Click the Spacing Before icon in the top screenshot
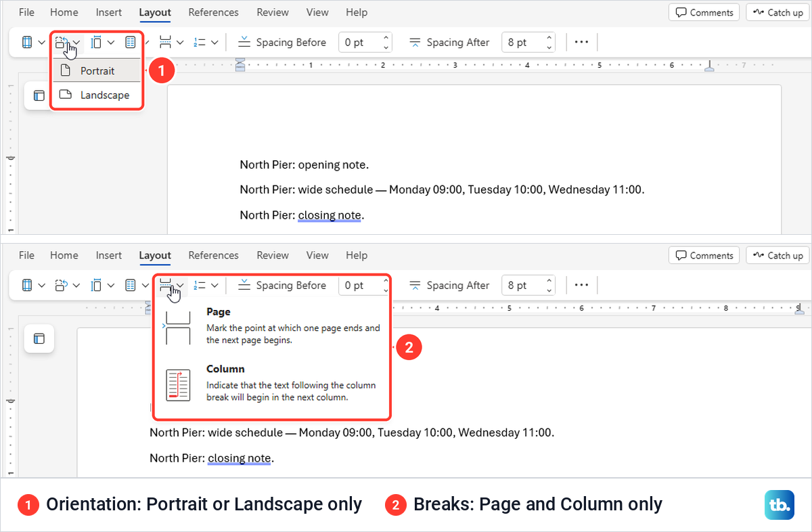The image size is (812, 532). (245, 42)
